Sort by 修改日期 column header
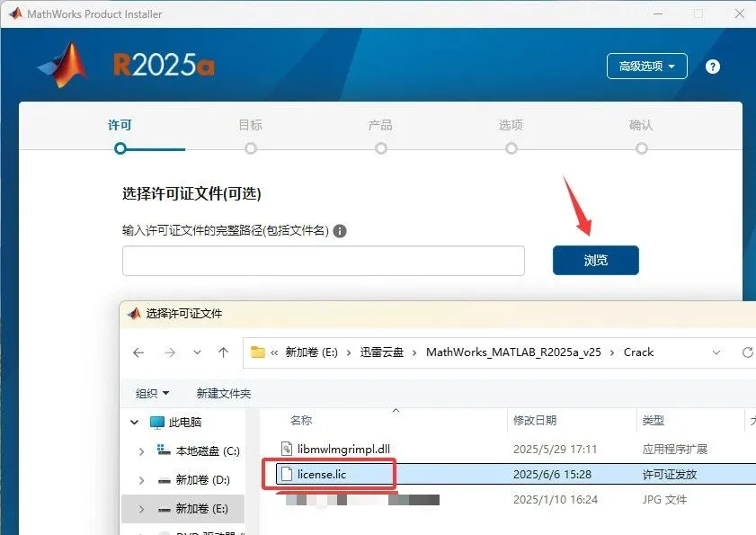This screenshot has width=756, height=535. (535, 420)
